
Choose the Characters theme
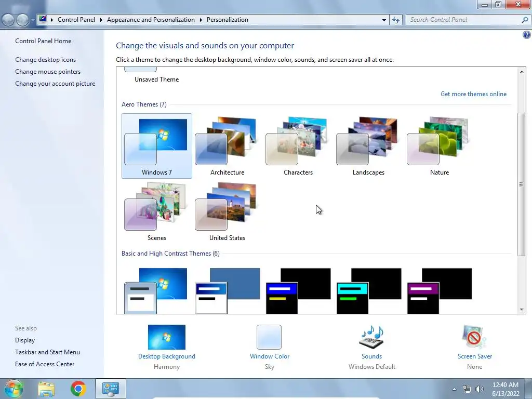click(298, 146)
